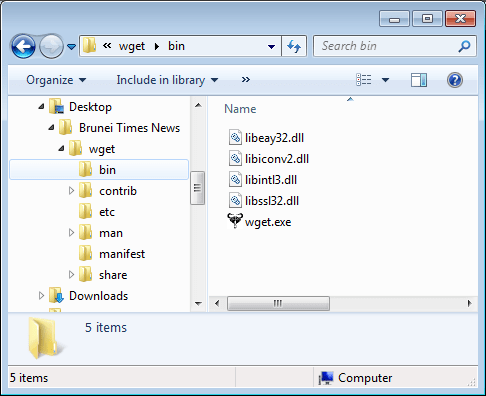This screenshot has height=396, width=486.
Task: Collapse the Desktop tree node
Action: click(41, 107)
